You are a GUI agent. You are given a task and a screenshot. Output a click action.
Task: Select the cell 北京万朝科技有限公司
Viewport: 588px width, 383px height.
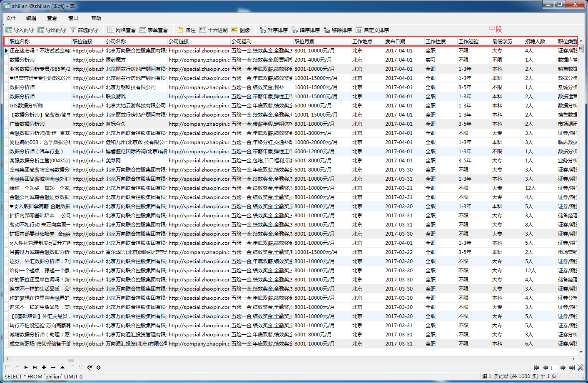coord(136,87)
